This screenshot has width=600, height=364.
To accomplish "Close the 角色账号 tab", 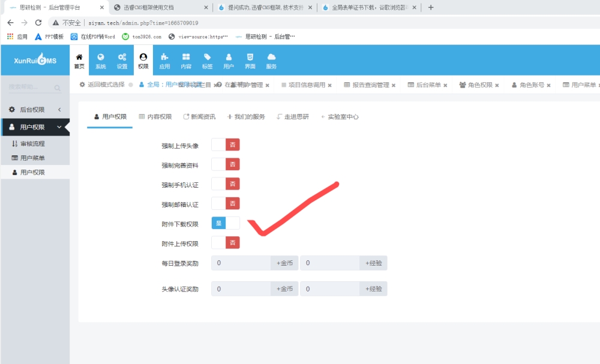I will [548, 85].
